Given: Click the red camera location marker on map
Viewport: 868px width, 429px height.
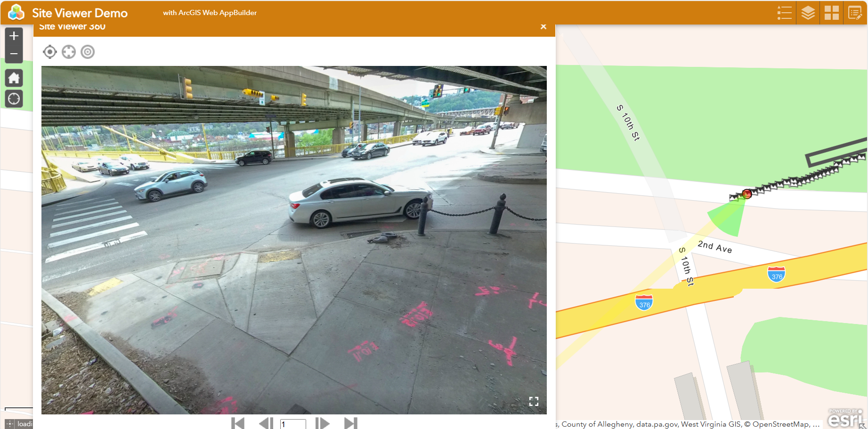Looking at the screenshot, I should coord(747,194).
